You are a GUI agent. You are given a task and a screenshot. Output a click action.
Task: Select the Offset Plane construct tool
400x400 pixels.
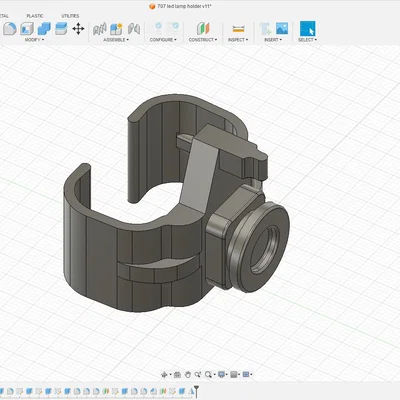tap(203, 29)
